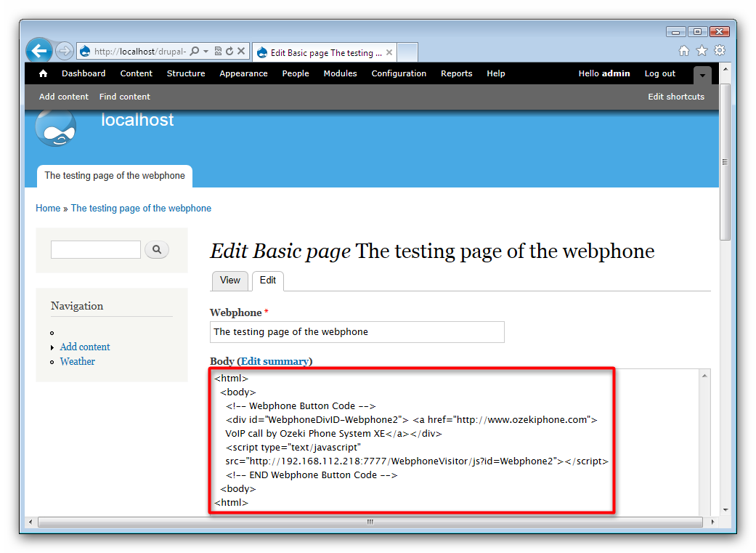756x553 pixels.
Task: Click the browser Forward arrow button
Action: [64, 51]
